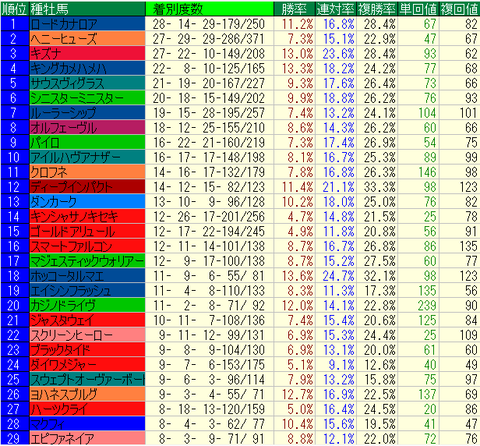Click the rank number 29 cell
Screen dimensions: 480x446
pyautogui.click(x=14, y=439)
